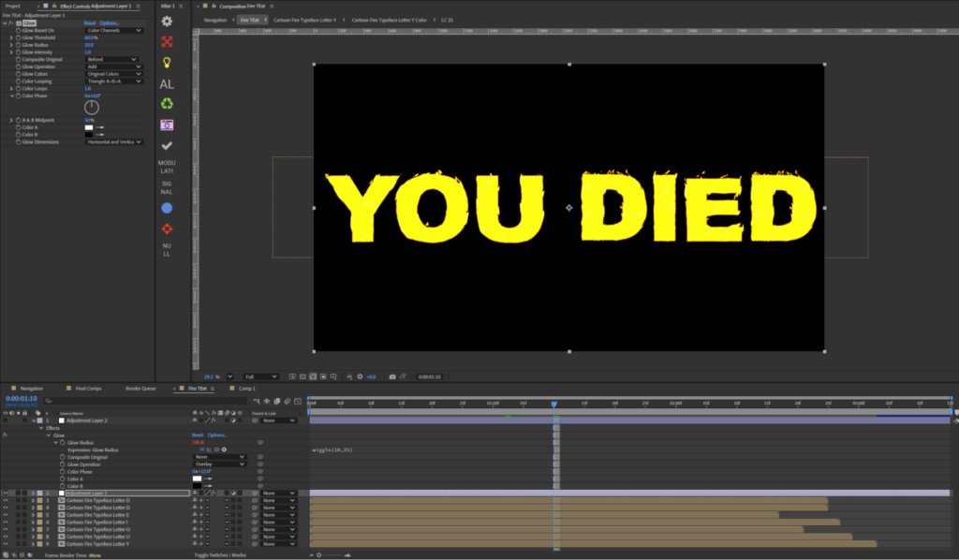Toggle Glow Radius expression enable icon
Image resolution: width=959 pixels, height=560 pixels.
[x=202, y=449]
